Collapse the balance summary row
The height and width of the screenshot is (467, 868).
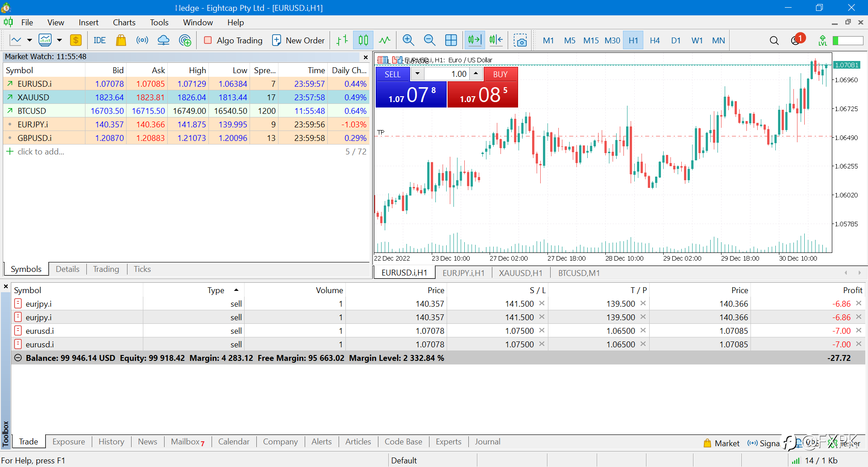[18, 358]
